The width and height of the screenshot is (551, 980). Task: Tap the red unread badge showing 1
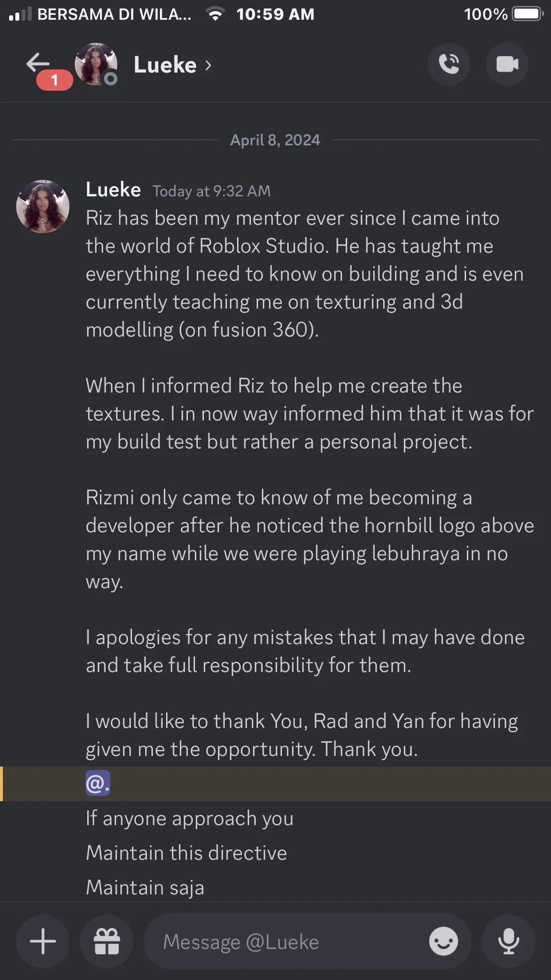click(55, 80)
